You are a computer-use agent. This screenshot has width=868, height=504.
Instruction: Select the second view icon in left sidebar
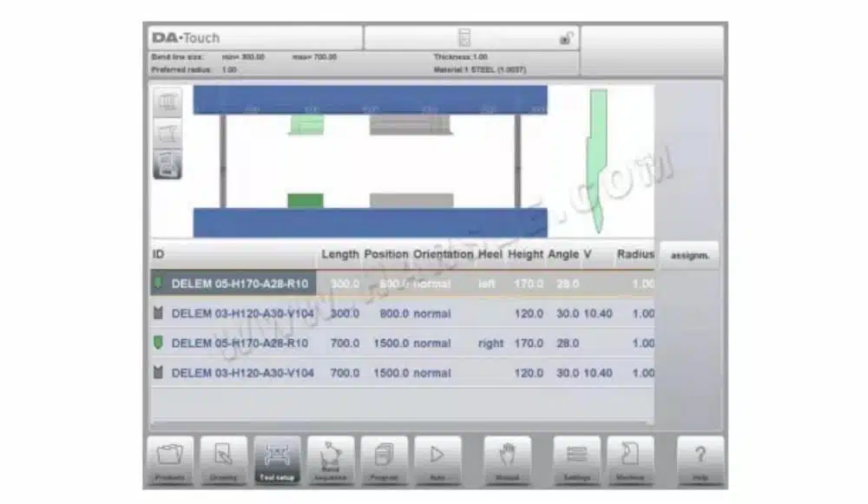pos(168,133)
